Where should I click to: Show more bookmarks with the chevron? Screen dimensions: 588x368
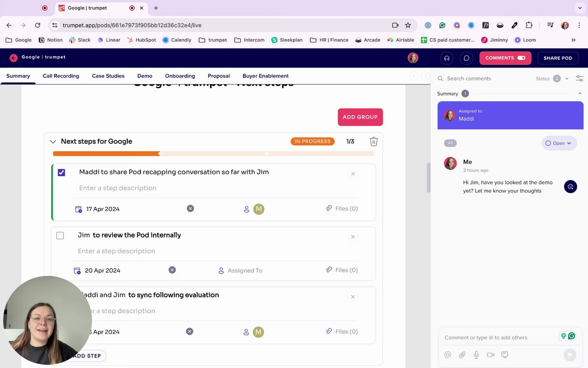(573, 40)
